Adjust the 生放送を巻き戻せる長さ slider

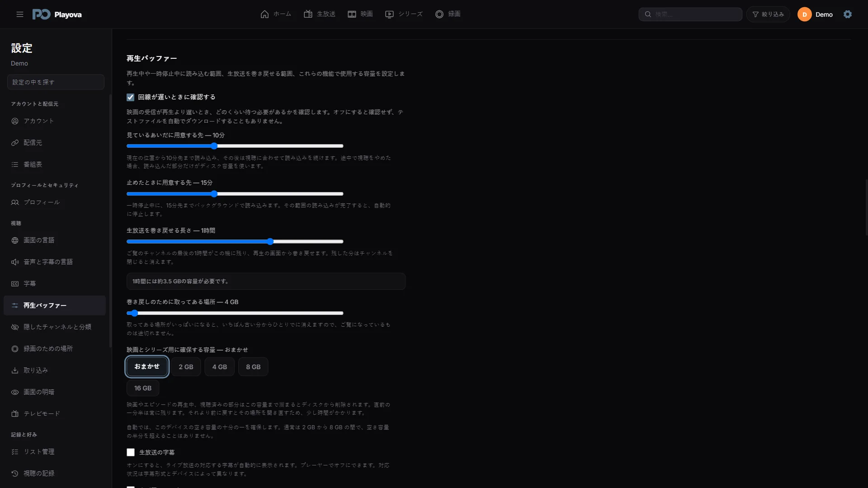(235, 241)
